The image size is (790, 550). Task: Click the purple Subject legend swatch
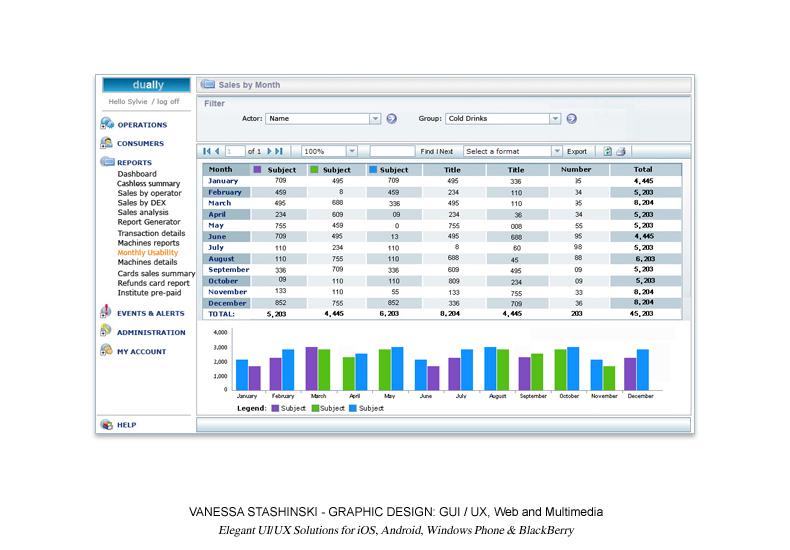pos(275,408)
